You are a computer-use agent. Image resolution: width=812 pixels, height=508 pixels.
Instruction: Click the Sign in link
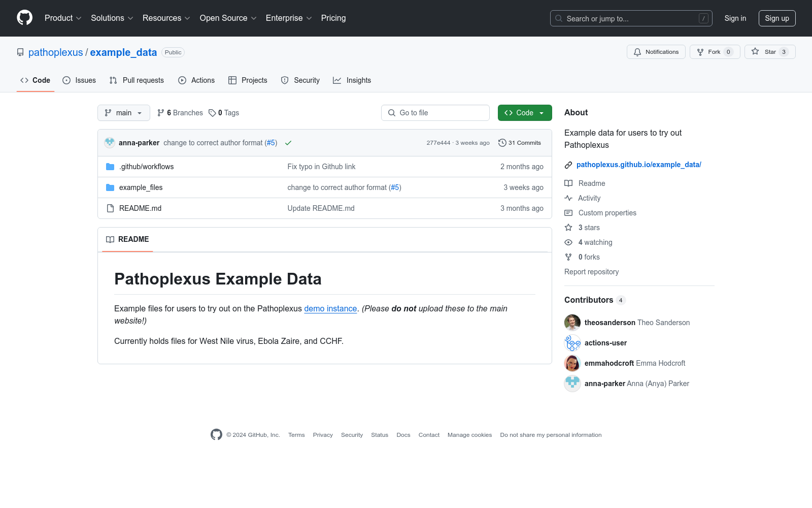click(x=735, y=18)
